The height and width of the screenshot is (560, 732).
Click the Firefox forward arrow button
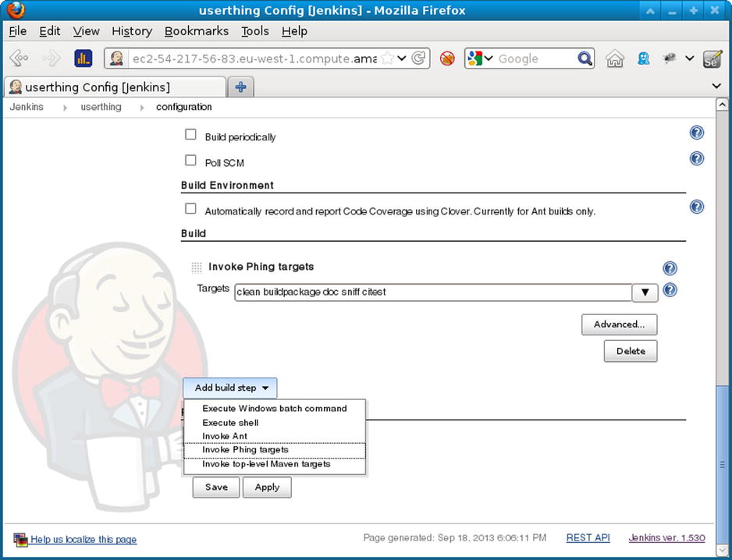tap(52, 58)
